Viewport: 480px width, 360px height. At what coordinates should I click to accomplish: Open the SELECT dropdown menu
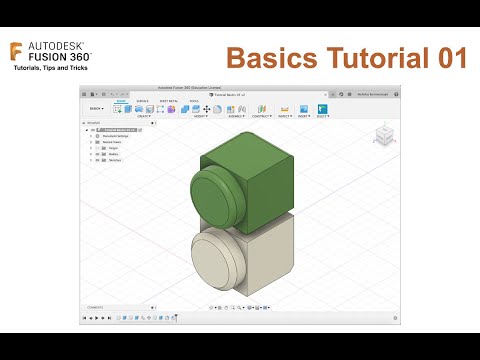coord(323,116)
